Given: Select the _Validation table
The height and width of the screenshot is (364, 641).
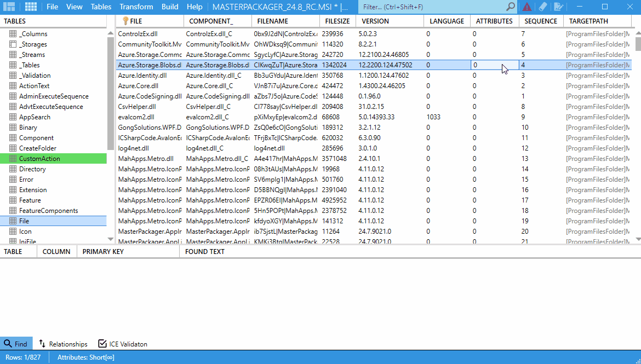Looking at the screenshot, I should (x=54, y=76).
